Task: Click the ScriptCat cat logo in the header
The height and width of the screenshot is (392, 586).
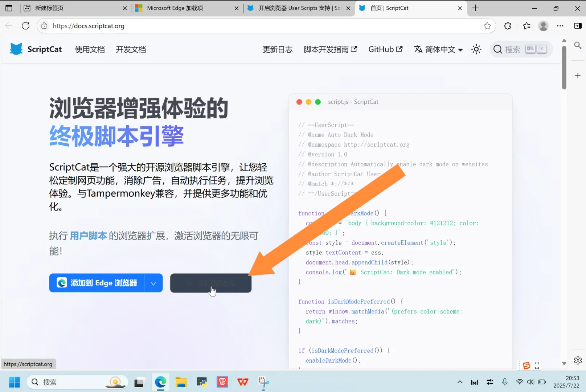Action: 16,49
